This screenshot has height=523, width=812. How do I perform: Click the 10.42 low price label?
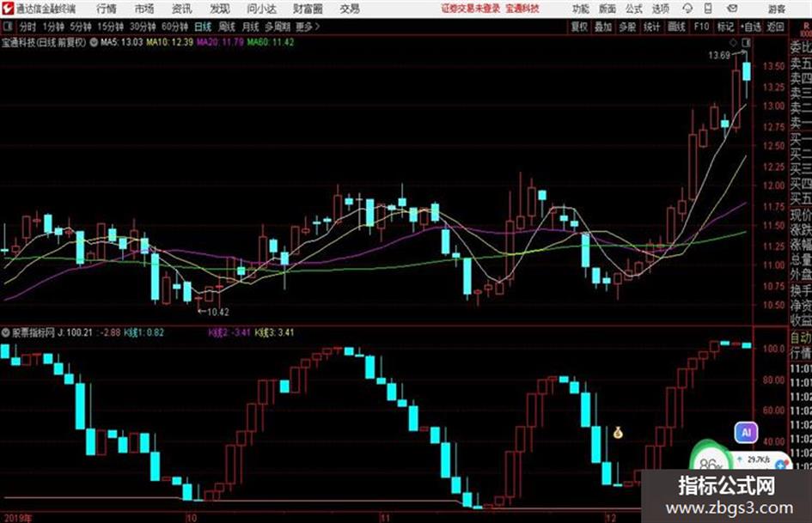[217, 312]
